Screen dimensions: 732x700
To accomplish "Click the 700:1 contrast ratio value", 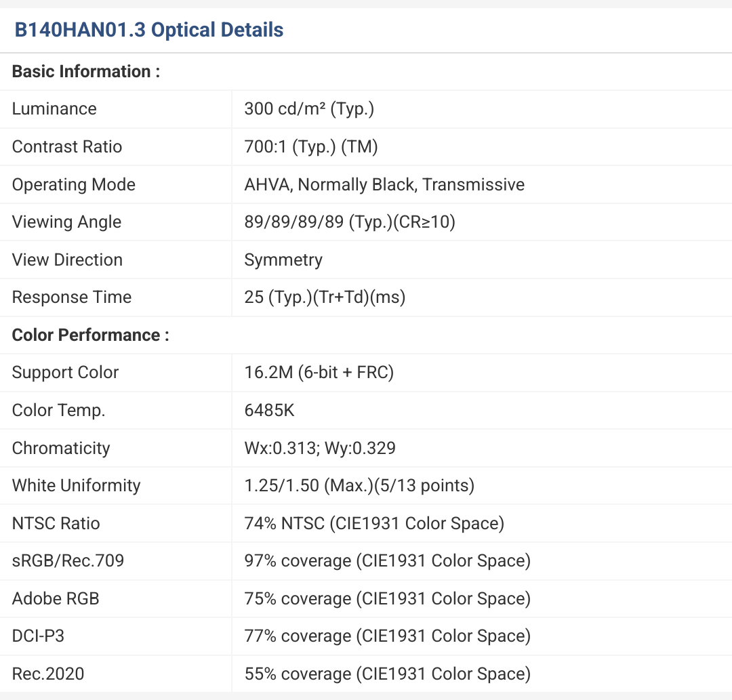I will click(x=311, y=146).
